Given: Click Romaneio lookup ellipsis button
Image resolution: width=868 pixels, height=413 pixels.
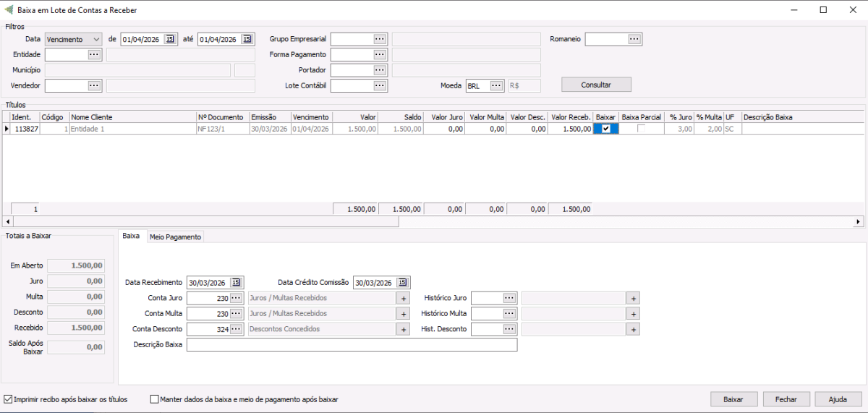Looking at the screenshot, I should coord(634,39).
